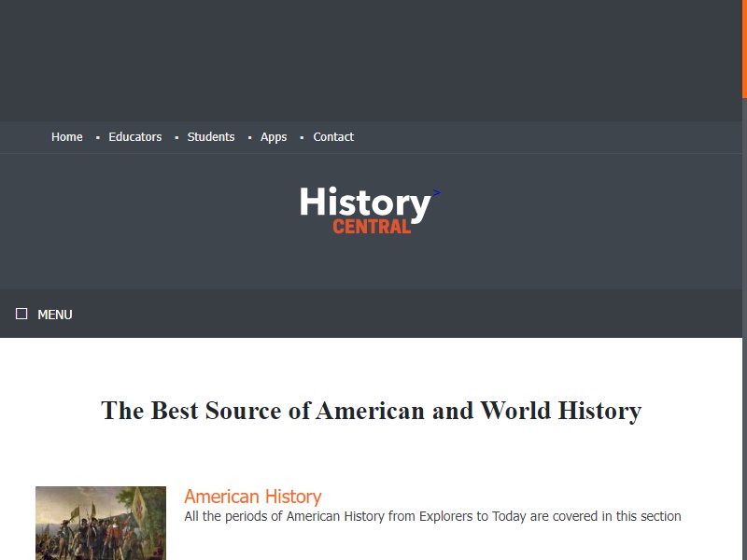Expand the MENU label
The height and width of the screenshot is (560, 747).
(x=55, y=315)
